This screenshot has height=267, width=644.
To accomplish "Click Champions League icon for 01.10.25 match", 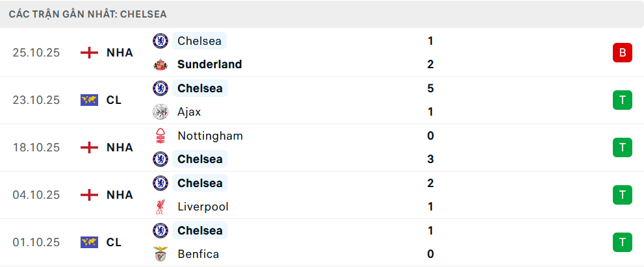I will pos(89,242).
